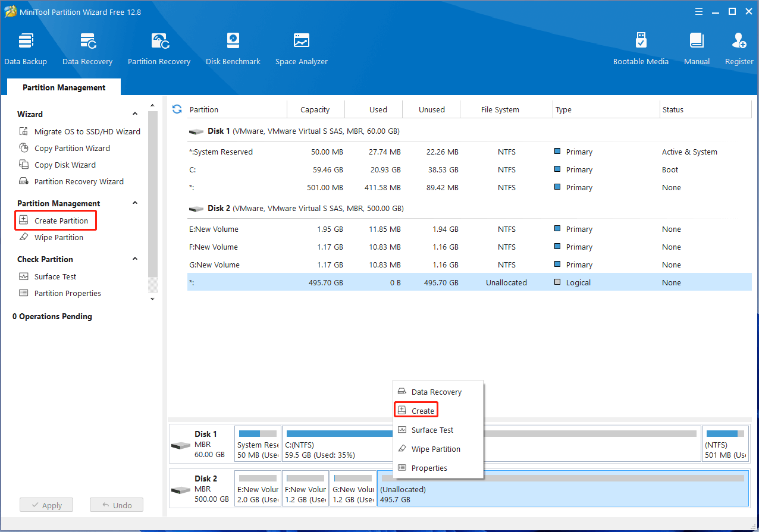The image size is (759, 532).
Task: Open the Data Backup feature
Action: pyautogui.click(x=26, y=48)
